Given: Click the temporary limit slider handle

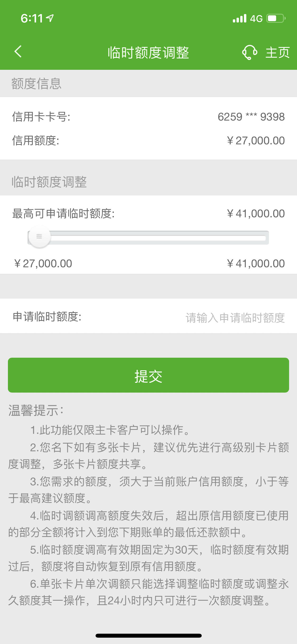Looking at the screenshot, I should pos(39,237).
